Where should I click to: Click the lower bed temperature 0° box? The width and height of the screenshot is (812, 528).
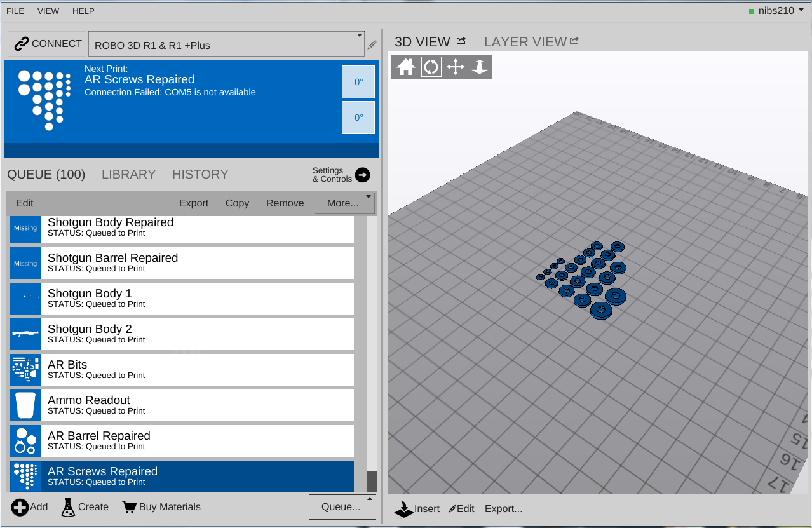(358, 118)
